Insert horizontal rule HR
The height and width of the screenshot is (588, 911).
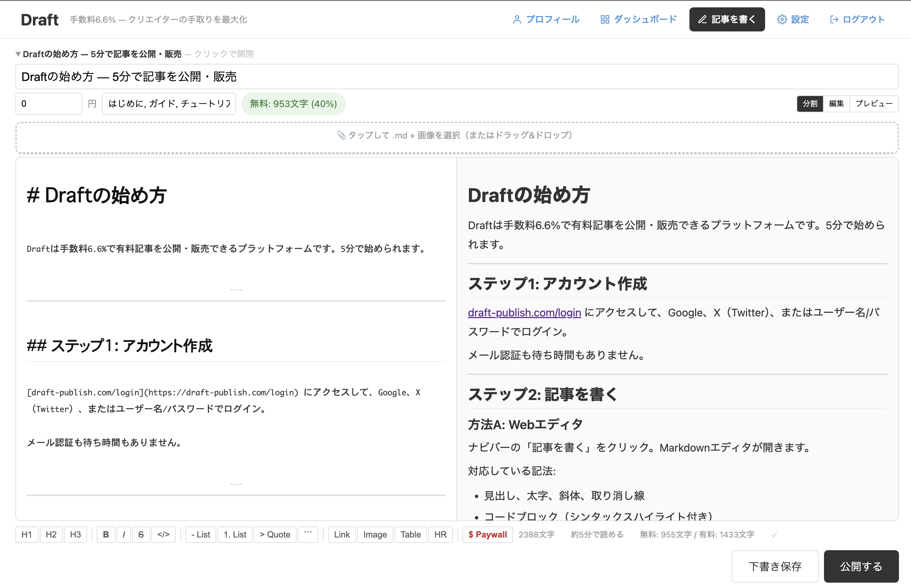coord(440,534)
